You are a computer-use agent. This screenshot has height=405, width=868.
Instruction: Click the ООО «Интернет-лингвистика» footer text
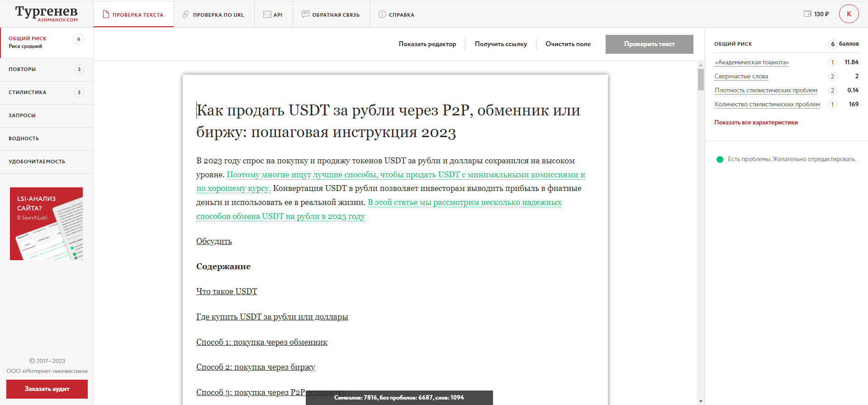pos(47,371)
